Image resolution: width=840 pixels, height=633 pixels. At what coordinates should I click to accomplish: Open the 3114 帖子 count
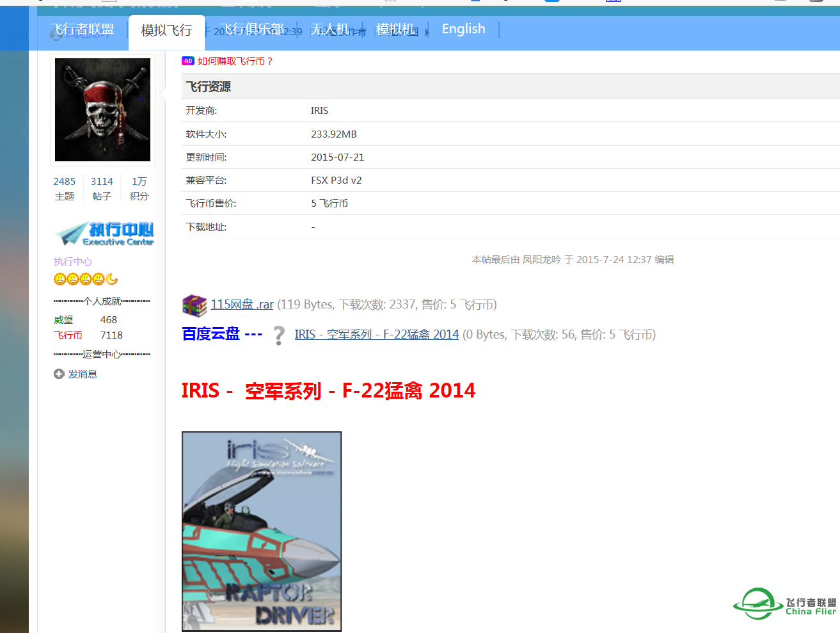tap(102, 189)
